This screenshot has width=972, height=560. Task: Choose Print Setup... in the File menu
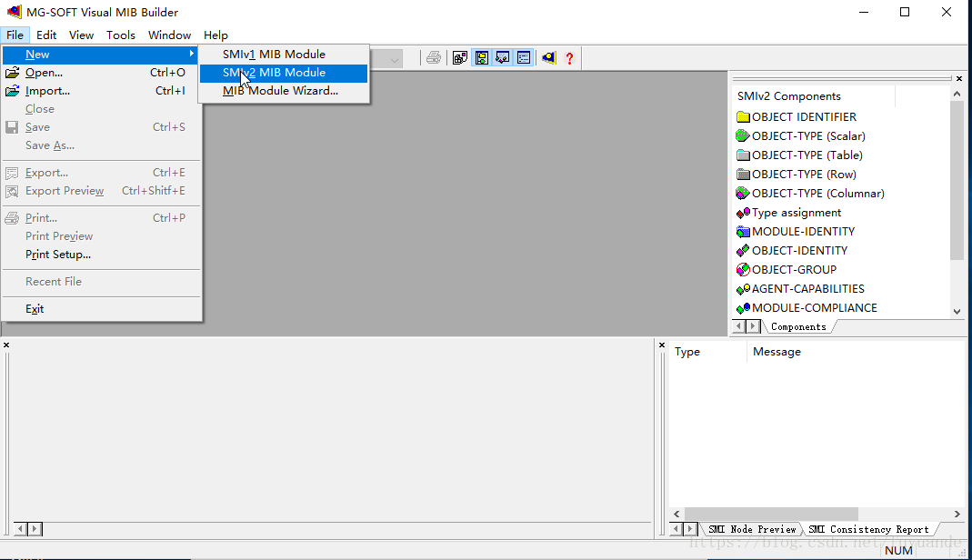pyautogui.click(x=102, y=255)
